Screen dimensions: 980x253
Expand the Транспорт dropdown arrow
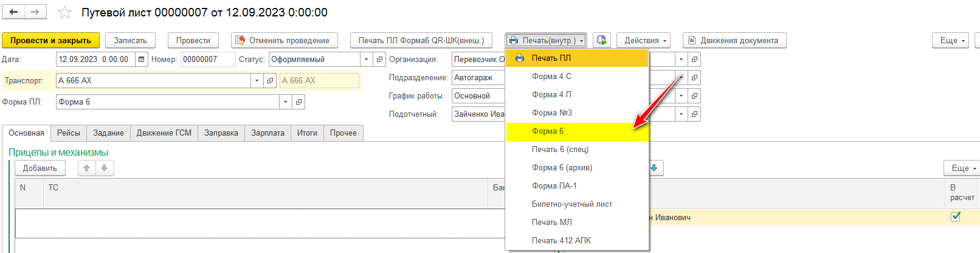pyautogui.click(x=257, y=80)
